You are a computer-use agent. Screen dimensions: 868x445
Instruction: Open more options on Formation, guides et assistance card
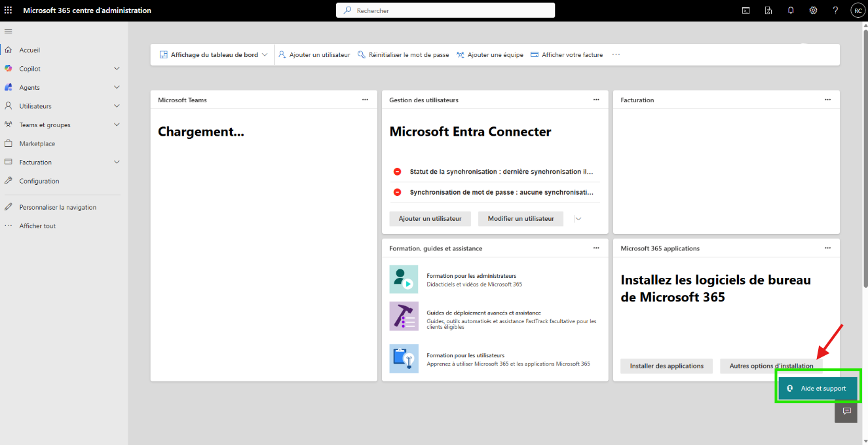pos(596,248)
